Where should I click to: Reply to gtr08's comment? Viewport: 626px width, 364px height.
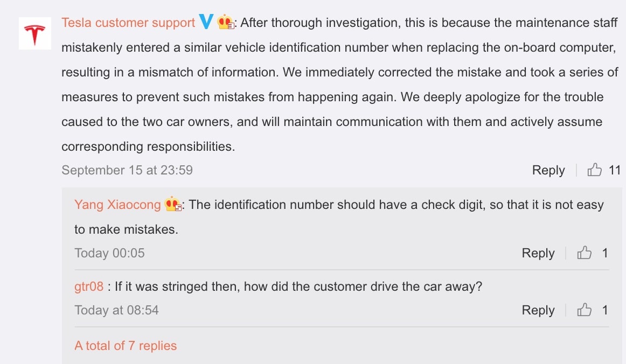pyautogui.click(x=538, y=310)
